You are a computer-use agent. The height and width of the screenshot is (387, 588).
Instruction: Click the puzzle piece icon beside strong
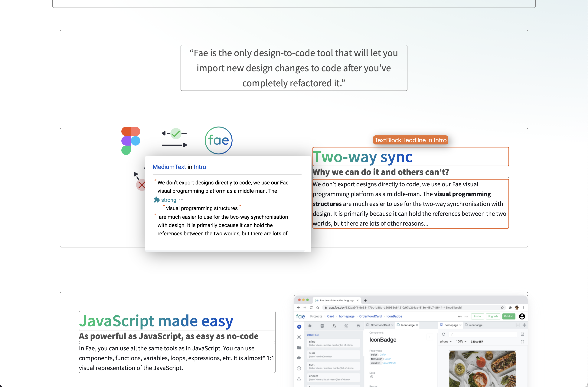coord(156,200)
